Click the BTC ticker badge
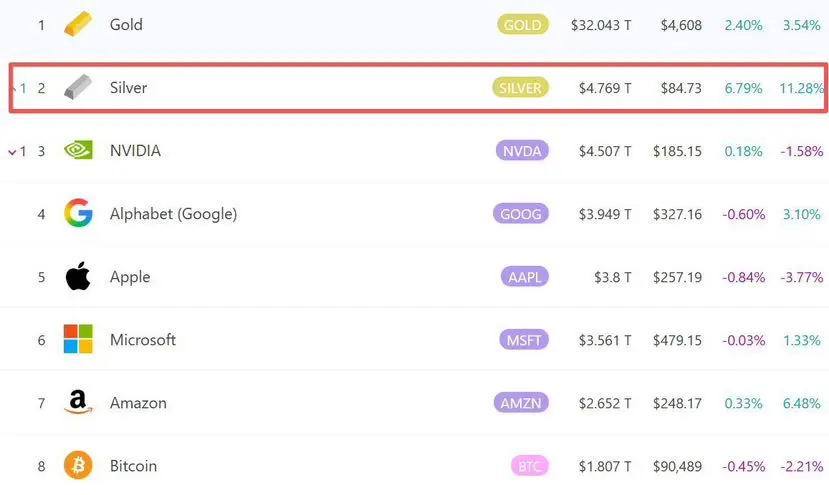The height and width of the screenshot is (495, 829). coord(530,466)
